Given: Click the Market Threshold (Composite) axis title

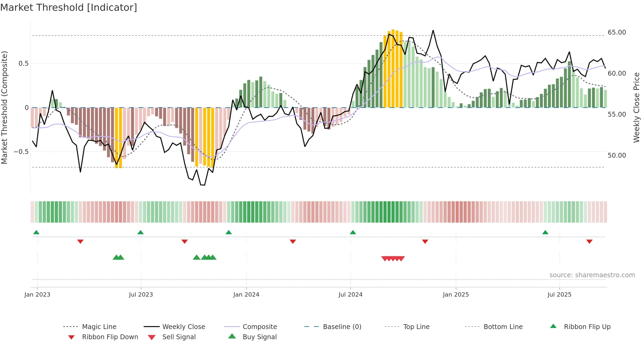Looking at the screenshot, I should click(4, 108).
